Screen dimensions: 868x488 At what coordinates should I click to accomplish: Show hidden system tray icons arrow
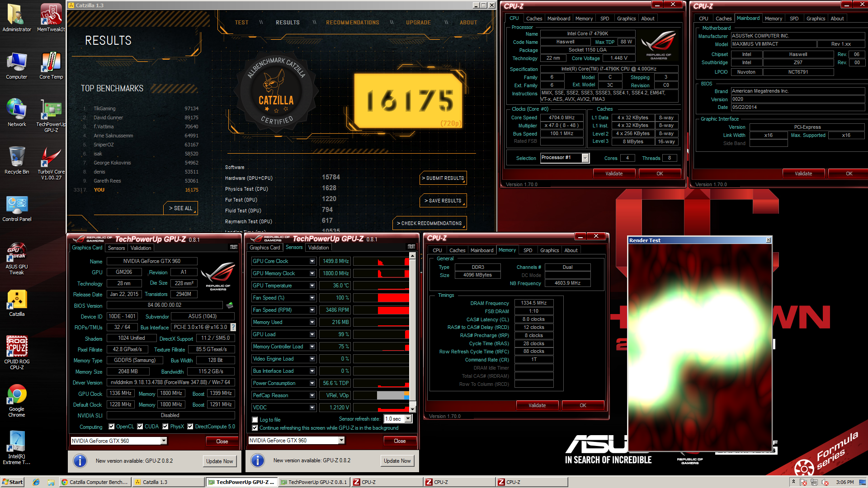[x=793, y=482]
